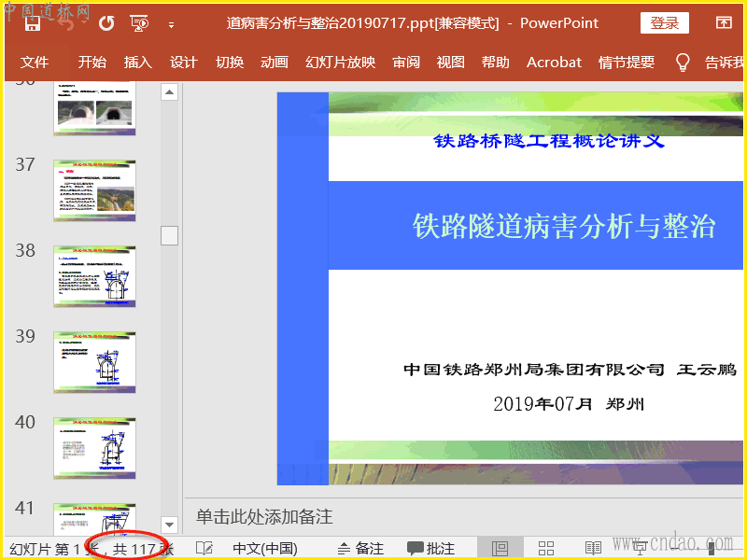Viewport: 747px width, 560px height.
Task: Click the notes field 单击此处添加备注
Action: (264, 517)
